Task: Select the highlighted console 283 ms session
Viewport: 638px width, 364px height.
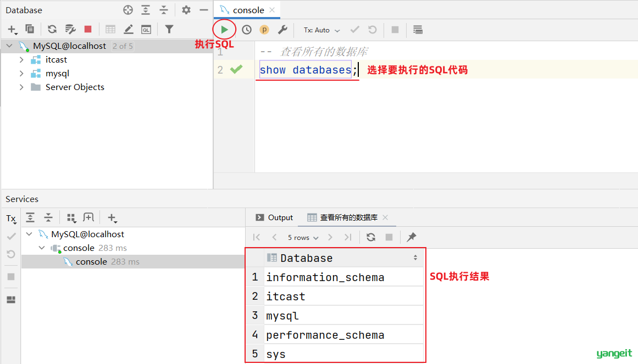Action: (132, 262)
